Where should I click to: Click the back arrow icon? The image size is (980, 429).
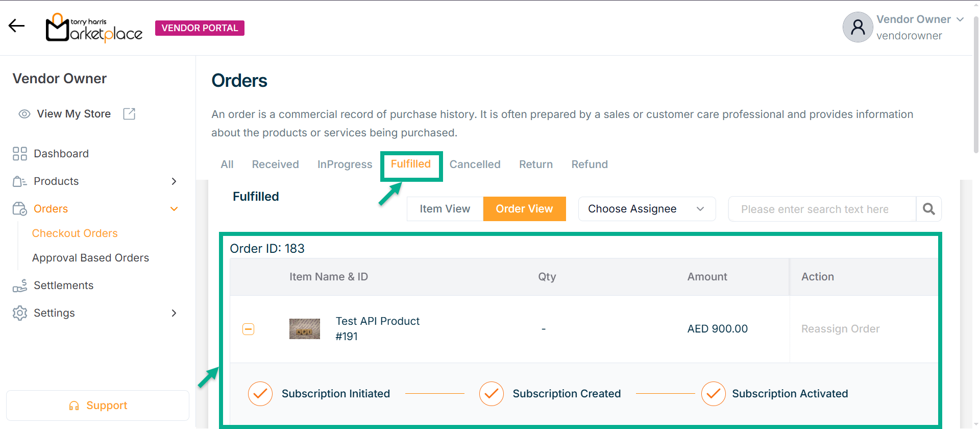[16, 26]
